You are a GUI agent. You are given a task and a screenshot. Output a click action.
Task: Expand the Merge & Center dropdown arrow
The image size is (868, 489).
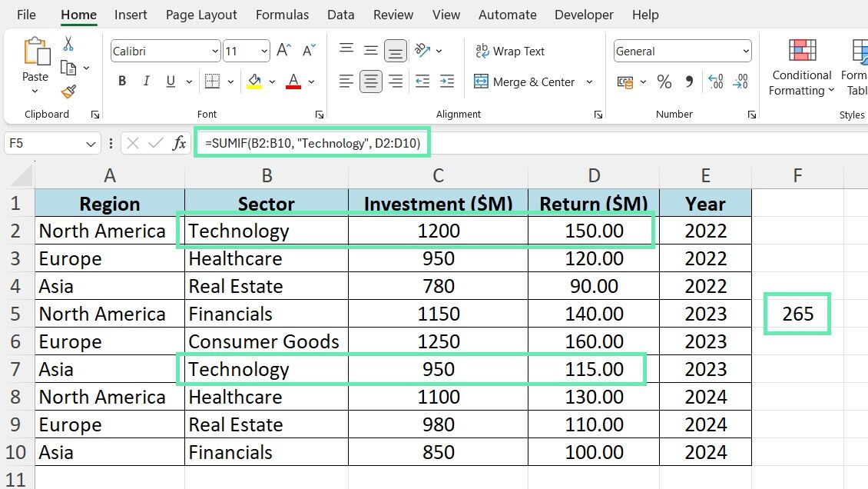click(590, 81)
